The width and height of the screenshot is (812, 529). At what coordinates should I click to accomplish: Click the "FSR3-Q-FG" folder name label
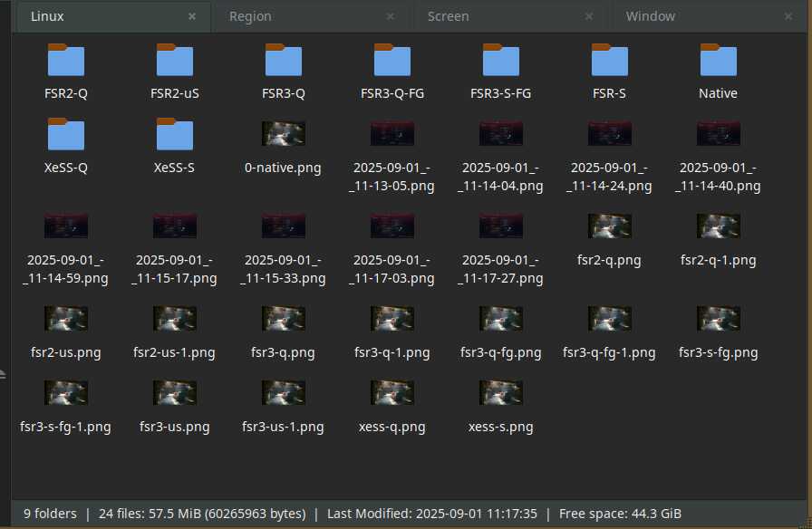pyautogui.click(x=392, y=93)
